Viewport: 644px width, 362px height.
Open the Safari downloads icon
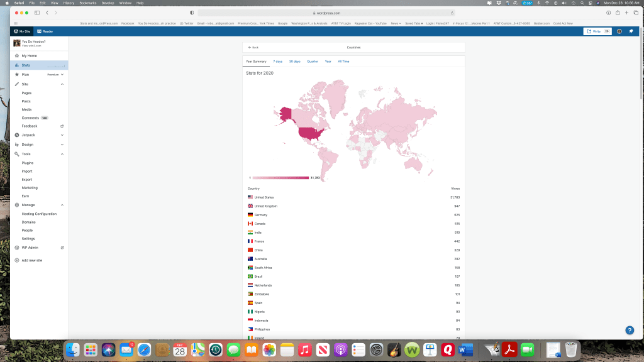click(x=608, y=13)
